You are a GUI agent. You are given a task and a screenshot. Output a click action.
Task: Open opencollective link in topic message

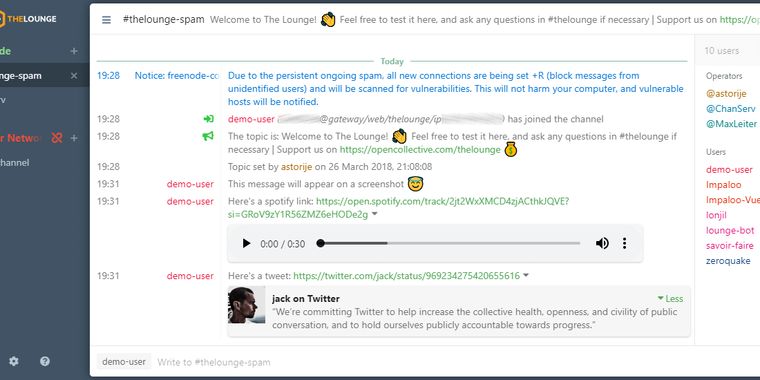[420, 150]
